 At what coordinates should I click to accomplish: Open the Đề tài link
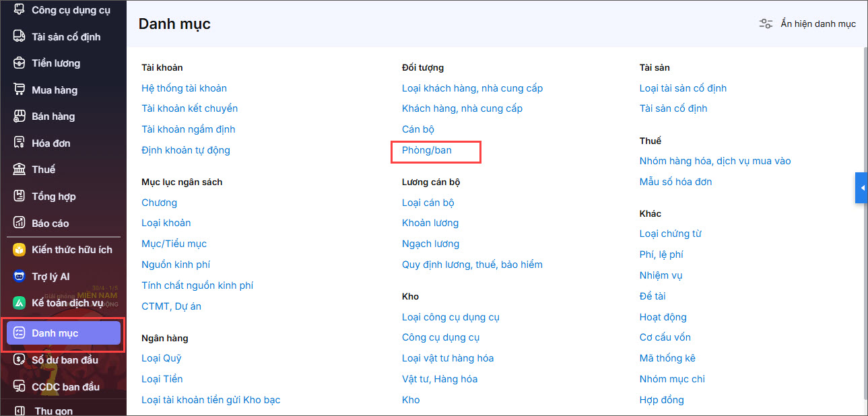point(653,296)
